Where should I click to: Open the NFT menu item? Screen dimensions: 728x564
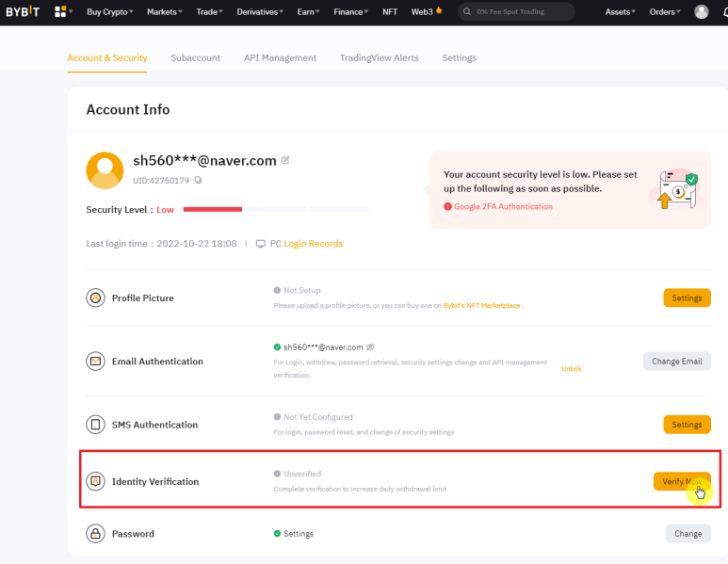click(390, 11)
